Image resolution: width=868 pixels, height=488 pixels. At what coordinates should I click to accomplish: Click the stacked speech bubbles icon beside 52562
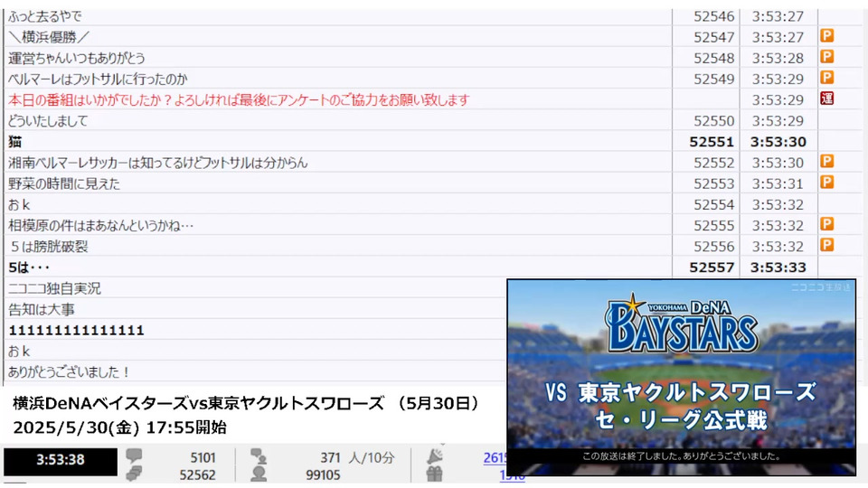click(x=134, y=473)
